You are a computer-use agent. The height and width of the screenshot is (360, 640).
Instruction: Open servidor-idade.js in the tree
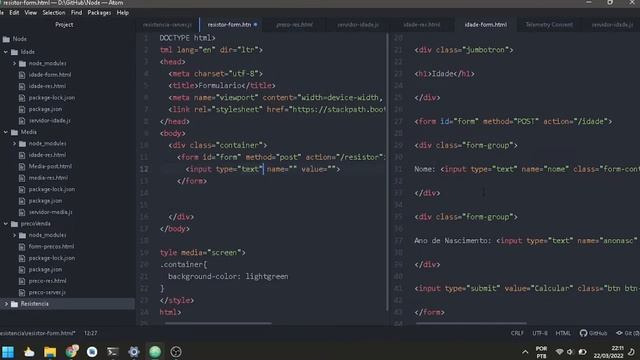49,120
